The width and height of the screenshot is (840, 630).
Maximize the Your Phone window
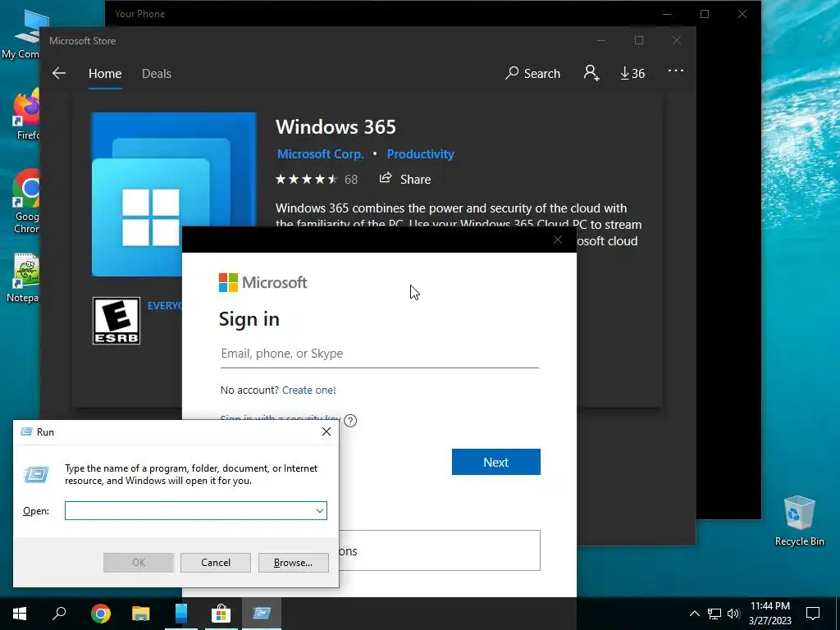705,14
